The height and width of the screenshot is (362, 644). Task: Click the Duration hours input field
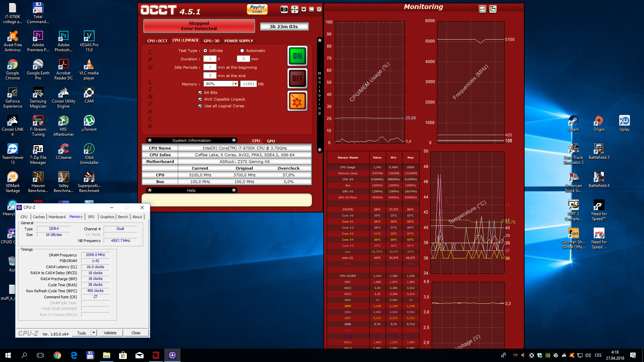(x=210, y=59)
